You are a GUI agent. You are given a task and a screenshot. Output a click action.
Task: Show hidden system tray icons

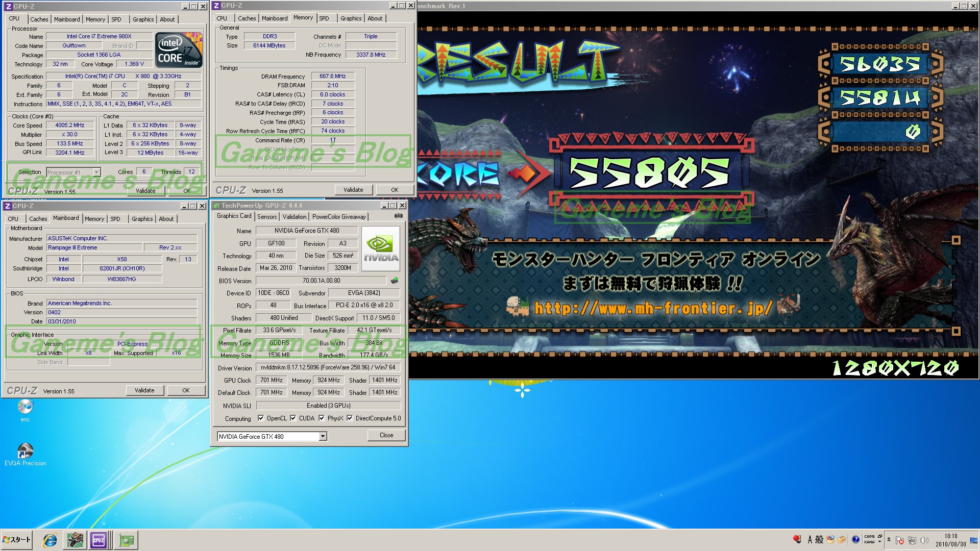point(889,539)
